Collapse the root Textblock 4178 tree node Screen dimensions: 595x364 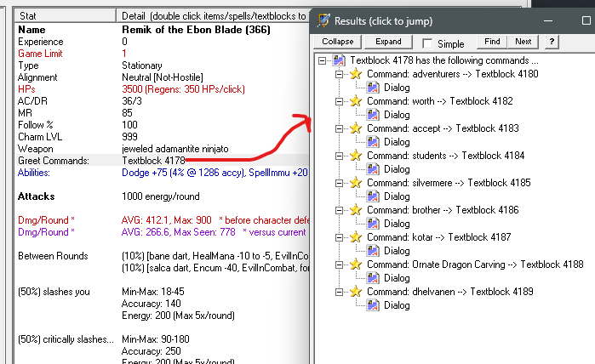point(321,60)
